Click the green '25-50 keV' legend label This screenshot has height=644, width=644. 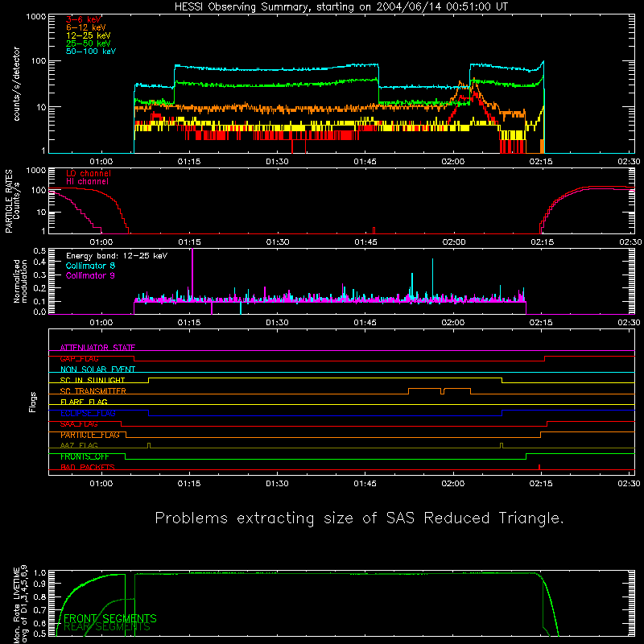(x=88, y=43)
